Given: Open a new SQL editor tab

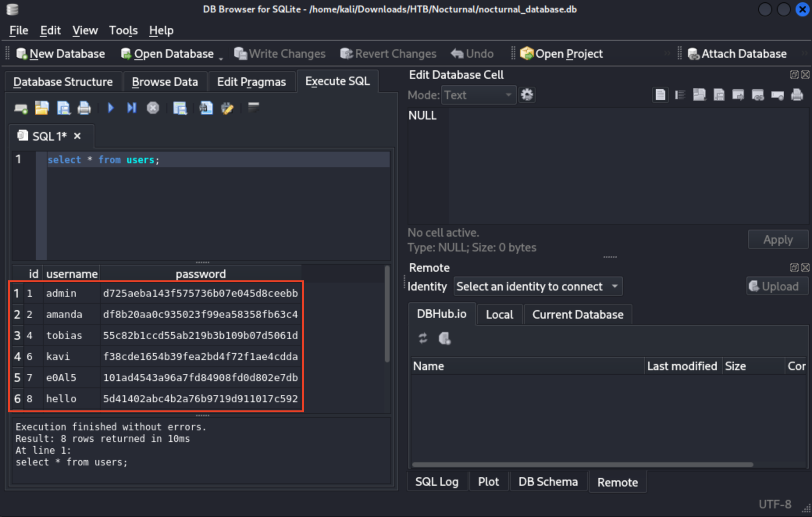Looking at the screenshot, I should tap(21, 108).
